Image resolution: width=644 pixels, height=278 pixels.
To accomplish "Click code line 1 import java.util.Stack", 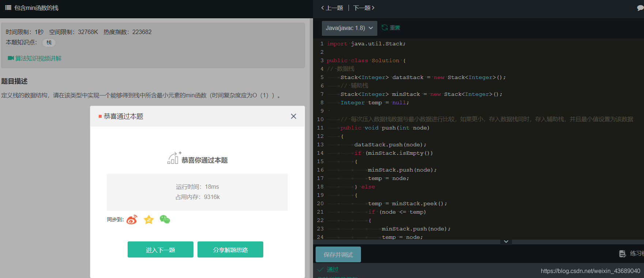I will click(x=366, y=44).
